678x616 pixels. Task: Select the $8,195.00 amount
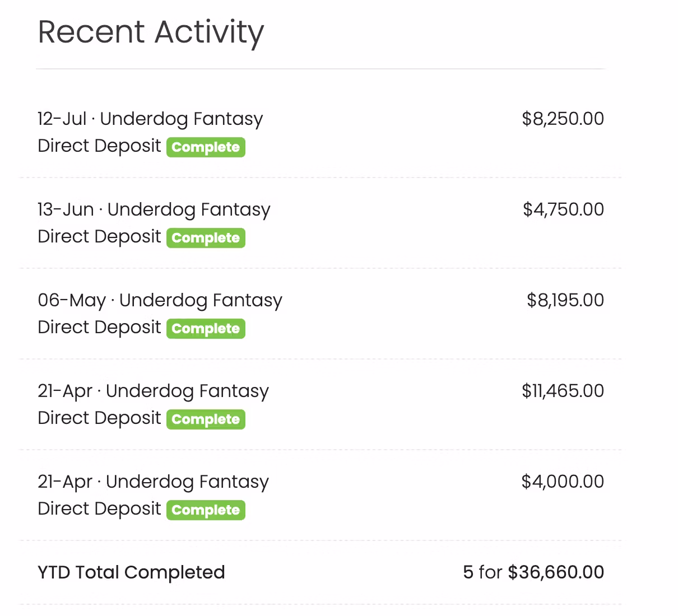point(565,300)
